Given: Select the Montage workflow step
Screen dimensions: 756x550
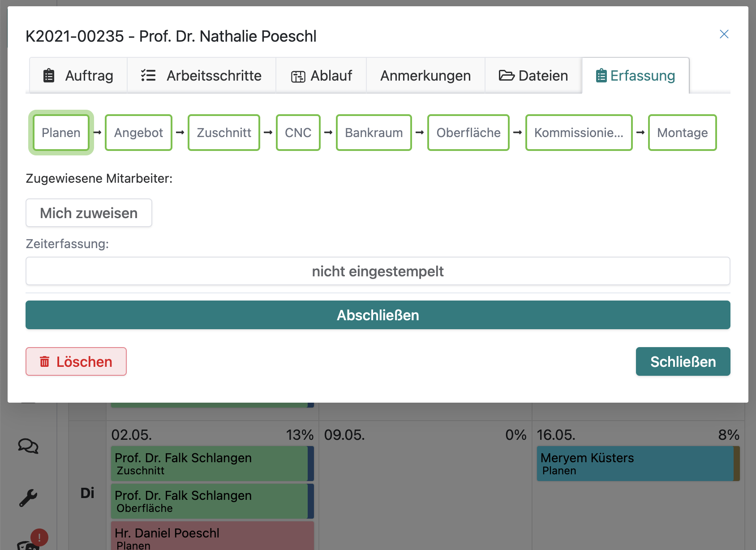Looking at the screenshot, I should (x=682, y=133).
